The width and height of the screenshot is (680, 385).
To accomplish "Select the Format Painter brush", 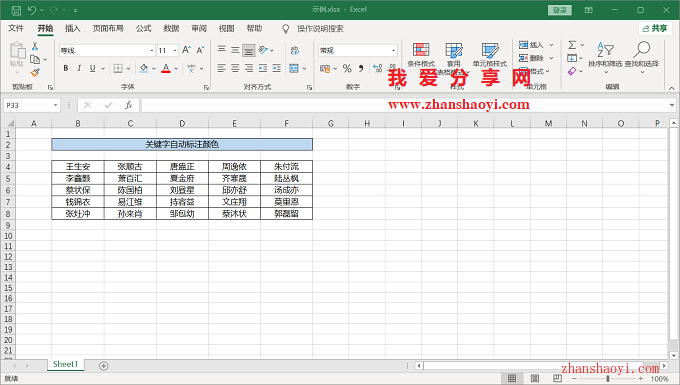I will [x=35, y=72].
